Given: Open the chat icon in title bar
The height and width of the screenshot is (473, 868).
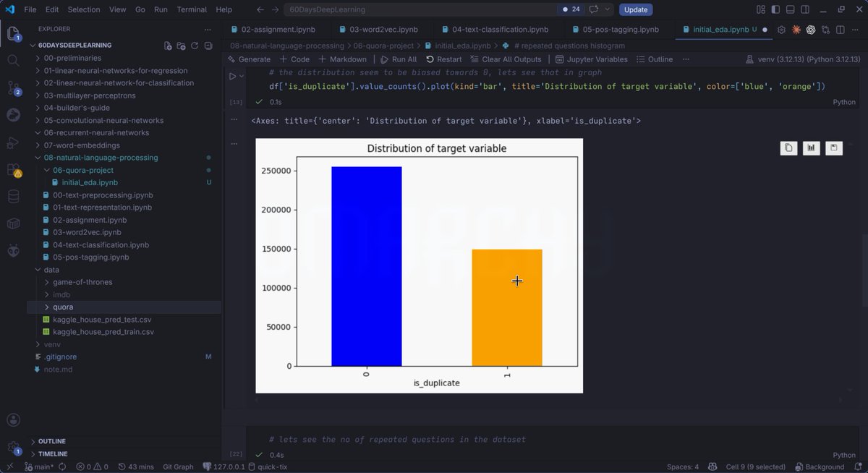Looking at the screenshot, I should click(594, 9).
